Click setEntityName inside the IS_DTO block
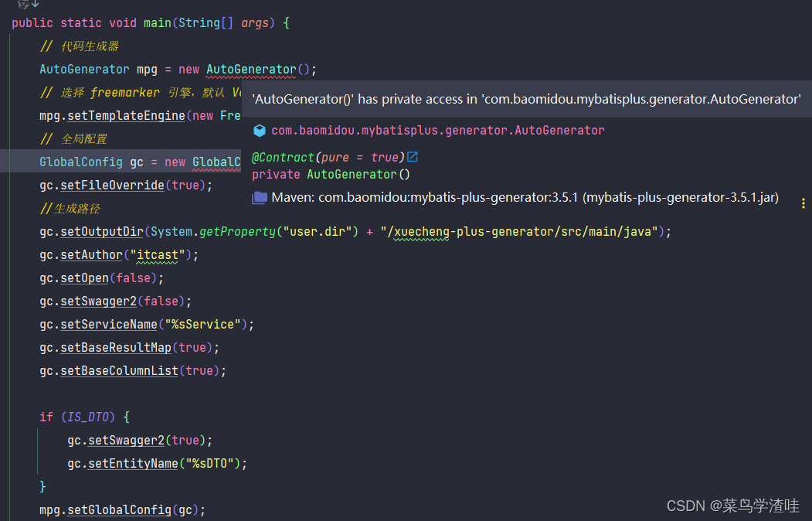812x521 pixels. (132, 463)
